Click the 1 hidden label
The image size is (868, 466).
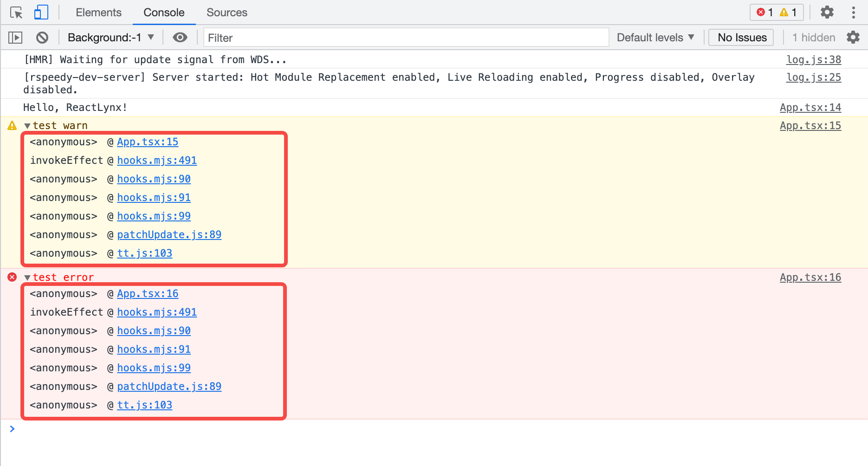[814, 38]
